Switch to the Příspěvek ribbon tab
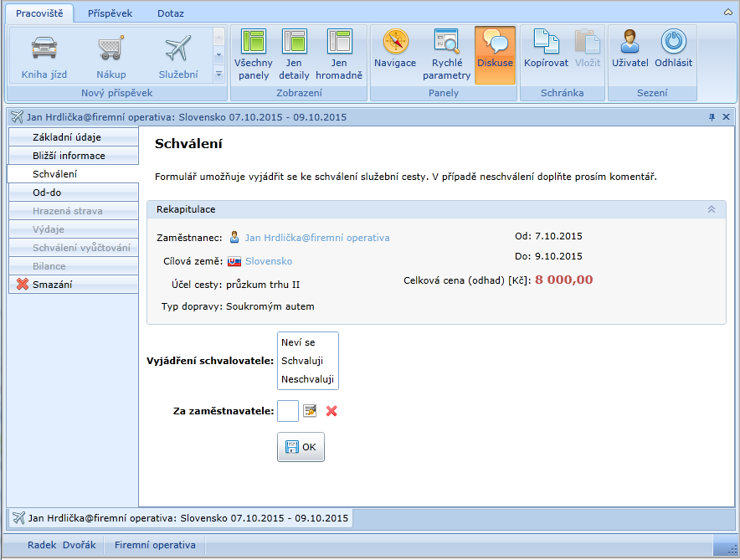Image resolution: width=740 pixels, height=560 pixels. (110, 13)
